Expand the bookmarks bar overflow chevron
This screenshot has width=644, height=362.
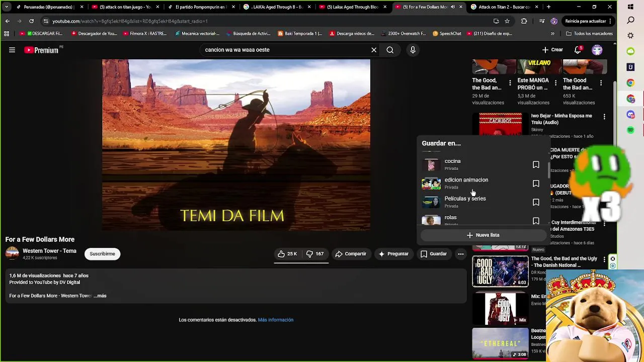coord(552,34)
